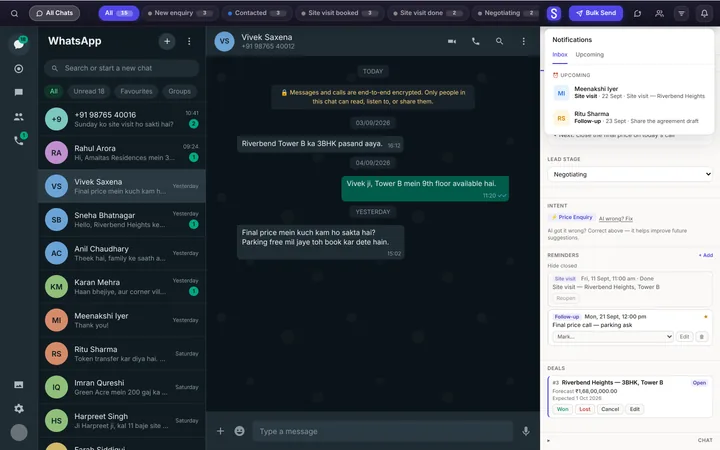Open Anil Chaudhary chat

pos(122,253)
